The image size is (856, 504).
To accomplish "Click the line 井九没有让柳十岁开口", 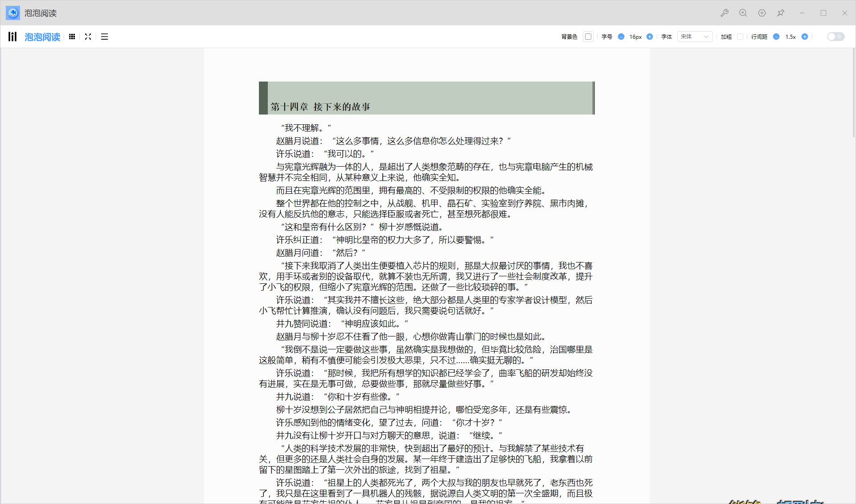I will click(389, 435).
